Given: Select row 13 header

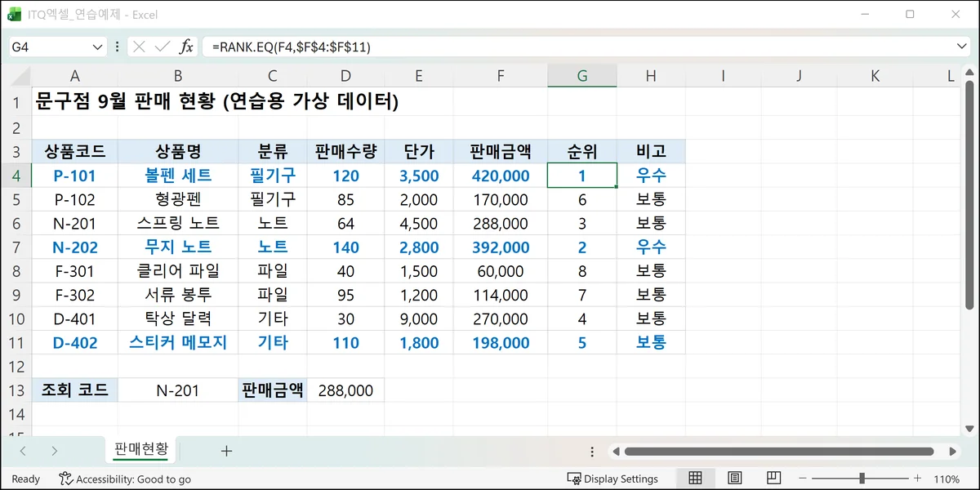Looking at the screenshot, I should [16, 390].
